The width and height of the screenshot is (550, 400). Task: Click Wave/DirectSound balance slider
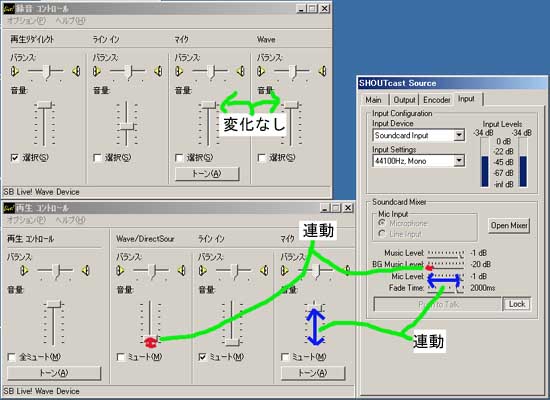coord(151,271)
